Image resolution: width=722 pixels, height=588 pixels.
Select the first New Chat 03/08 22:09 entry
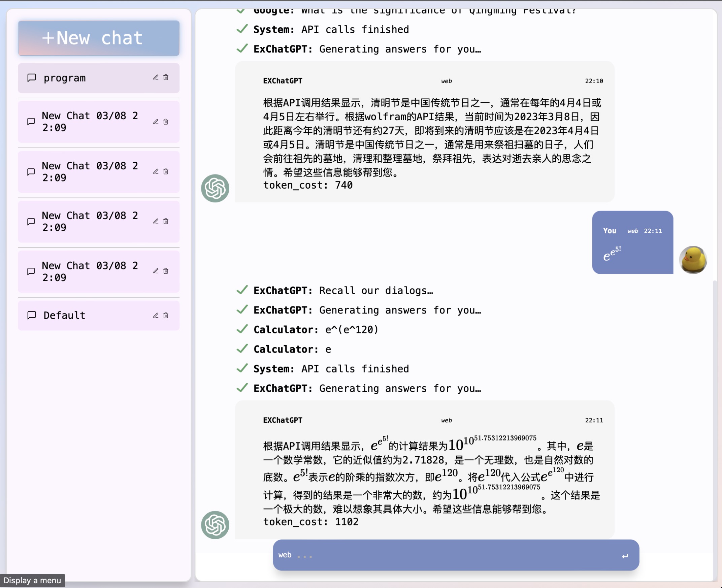[x=89, y=122]
